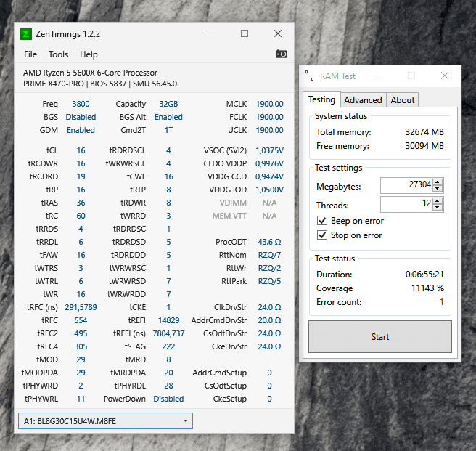Click the tRFC (ns) value 291,5789
Screen dimensions: 476x451
81,307
